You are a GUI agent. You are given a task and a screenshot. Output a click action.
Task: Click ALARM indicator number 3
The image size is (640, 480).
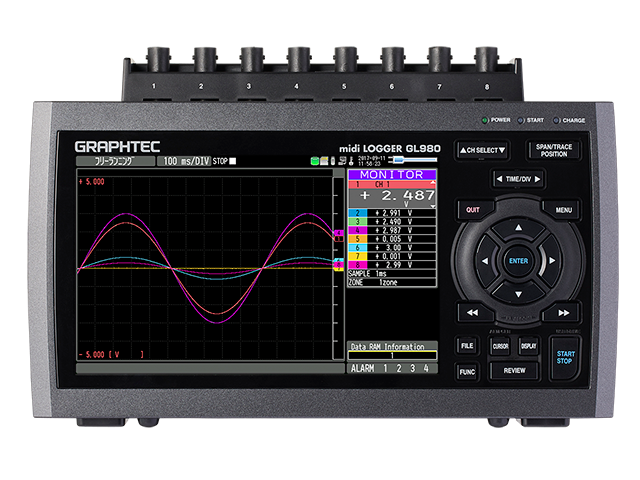click(412, 369)
